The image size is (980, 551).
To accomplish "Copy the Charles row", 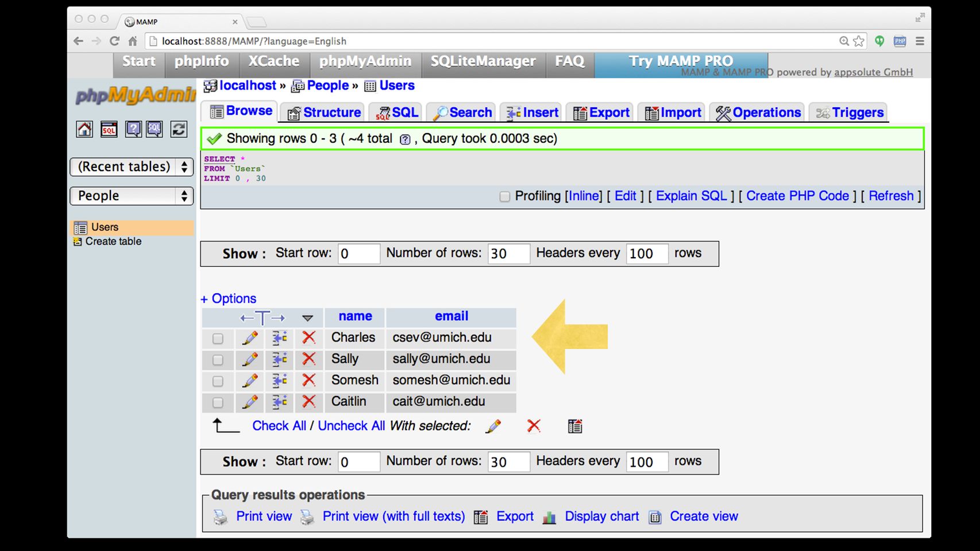I will [280, 337].
